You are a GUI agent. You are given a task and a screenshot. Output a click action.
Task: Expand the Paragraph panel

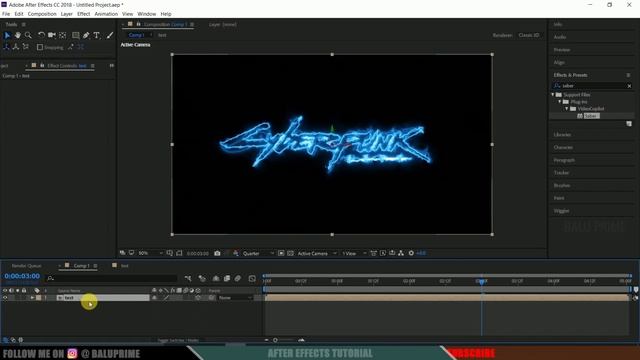(564, 160)
